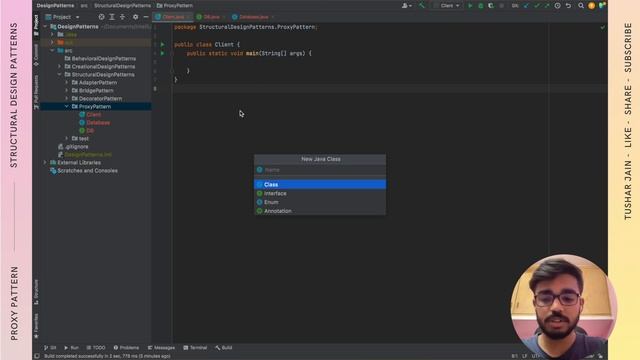Run the Client configuration
640x360 pixels.
click(x=470, y=6)
